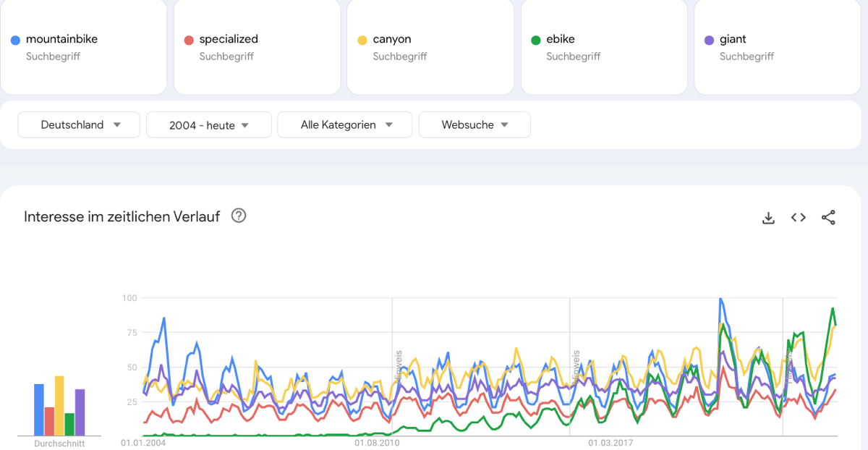Click the green ebike color dot
868x450 pixels.
click(x=535, y=41)
